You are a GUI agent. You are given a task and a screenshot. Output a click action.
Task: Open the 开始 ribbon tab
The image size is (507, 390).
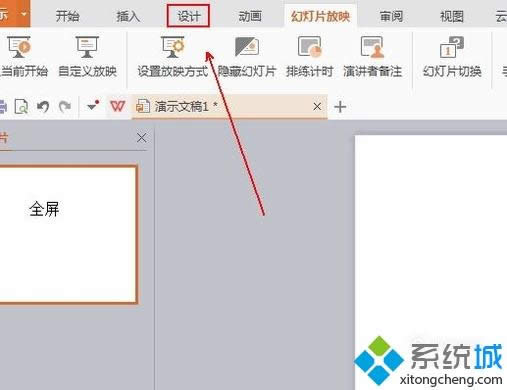pyautogui.click(x=67, y=16)
